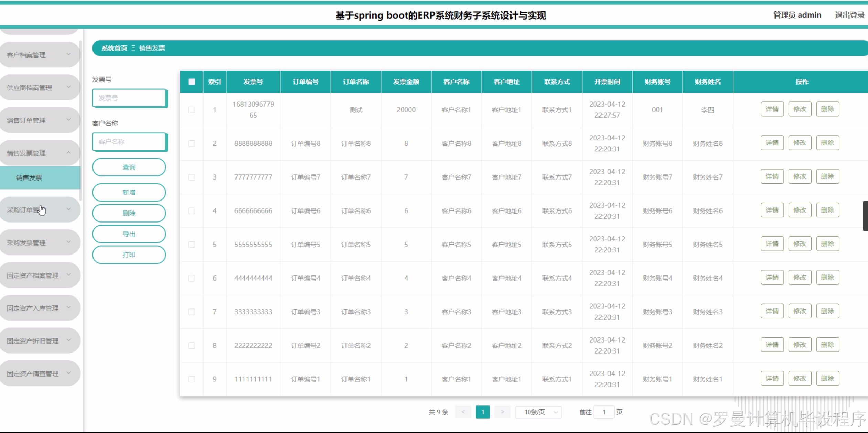
Task: Expand the 采购订单管理 menu
Action: tap(40, 209)
